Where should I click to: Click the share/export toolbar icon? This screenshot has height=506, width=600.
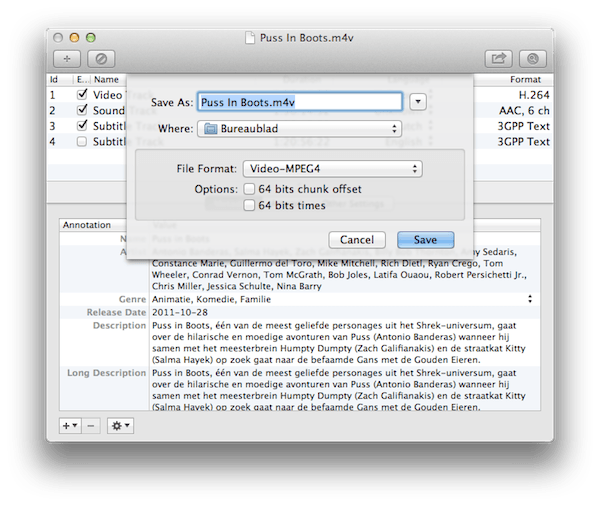[499, 59]
